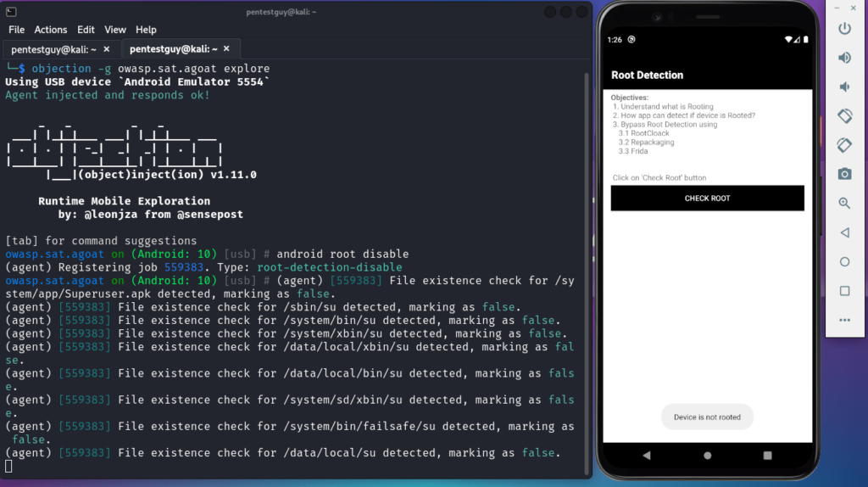Click the emulator sidebar back triangle icon
Image resolution: width=868 pixels, height=487 pixels.
(844, 232)
